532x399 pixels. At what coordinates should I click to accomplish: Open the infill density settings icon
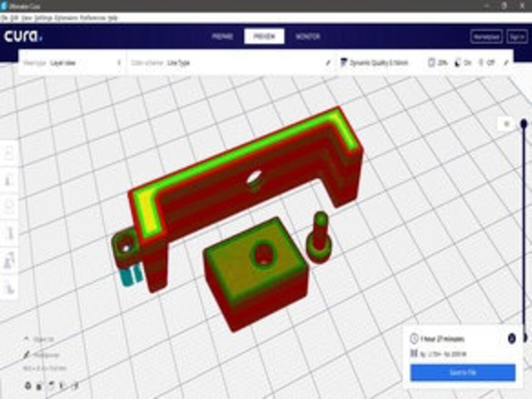pyautogui.click(x=432, y=63)
